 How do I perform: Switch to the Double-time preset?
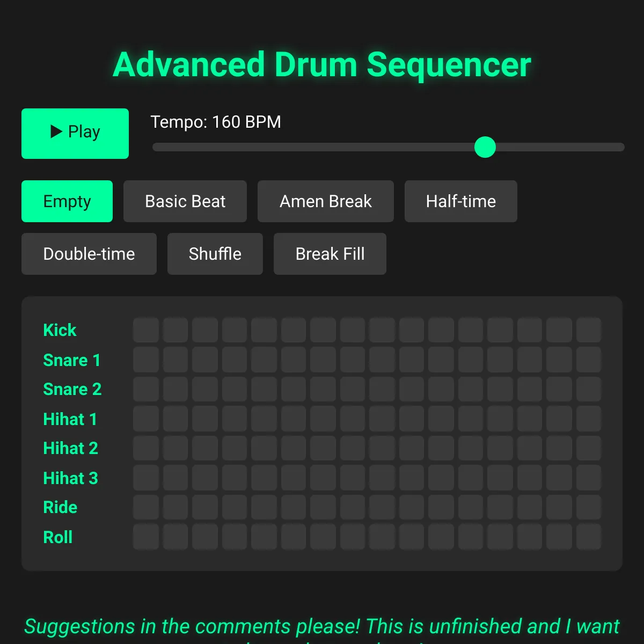89,254
